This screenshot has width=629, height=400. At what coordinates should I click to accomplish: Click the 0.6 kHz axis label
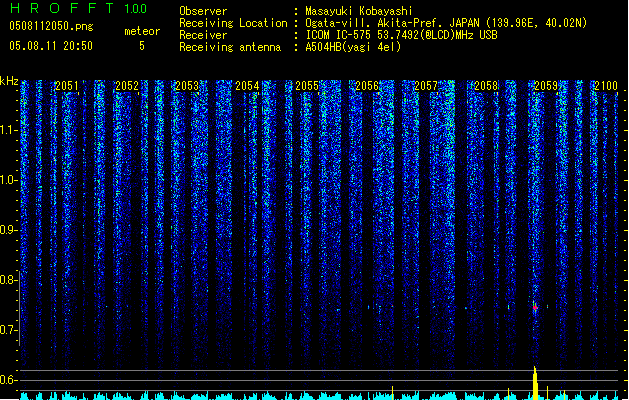(8, 380)
